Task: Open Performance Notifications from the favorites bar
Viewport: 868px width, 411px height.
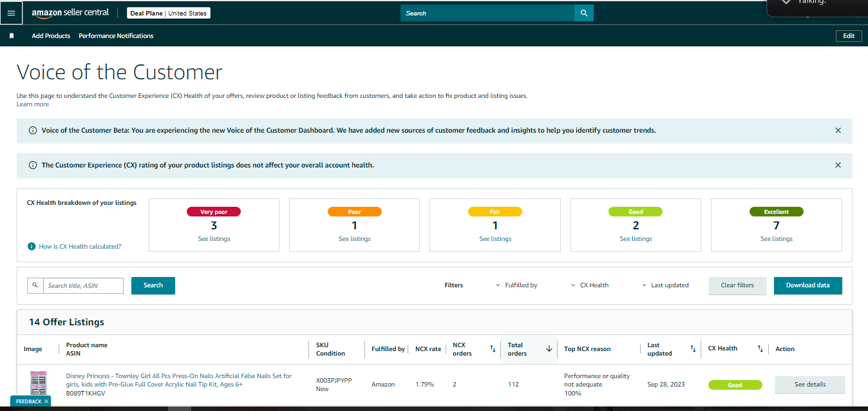Action: tap(116, 36)
